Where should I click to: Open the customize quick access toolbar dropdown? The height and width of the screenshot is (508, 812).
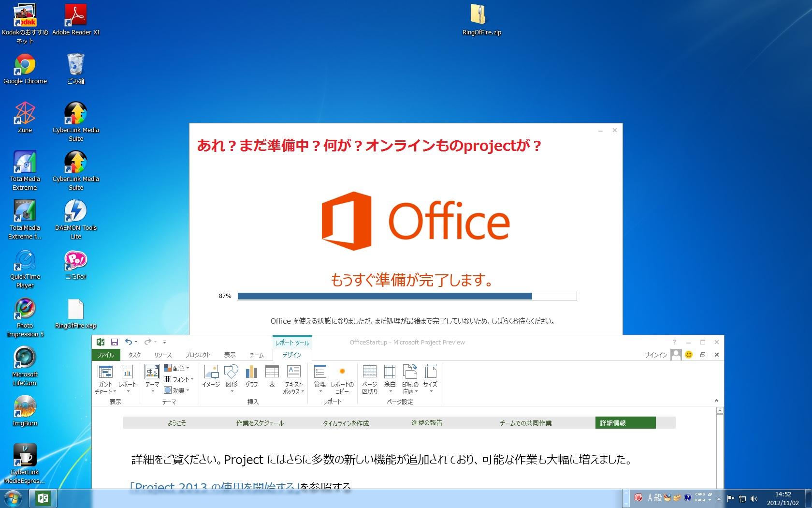[x=164, y=342]
